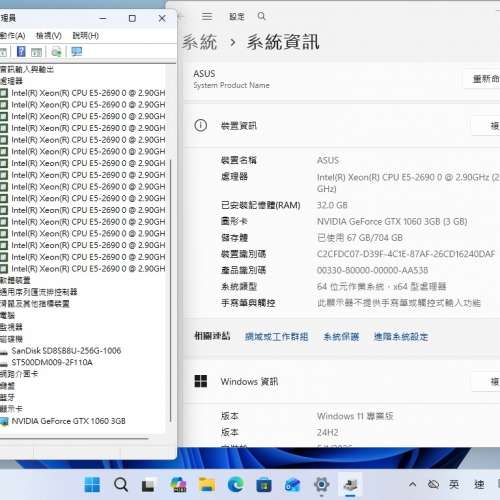Screen dimensions: 500x500
Task: Expand 滑鼠及其他指標裝置 category
Action: click(35, 304)
